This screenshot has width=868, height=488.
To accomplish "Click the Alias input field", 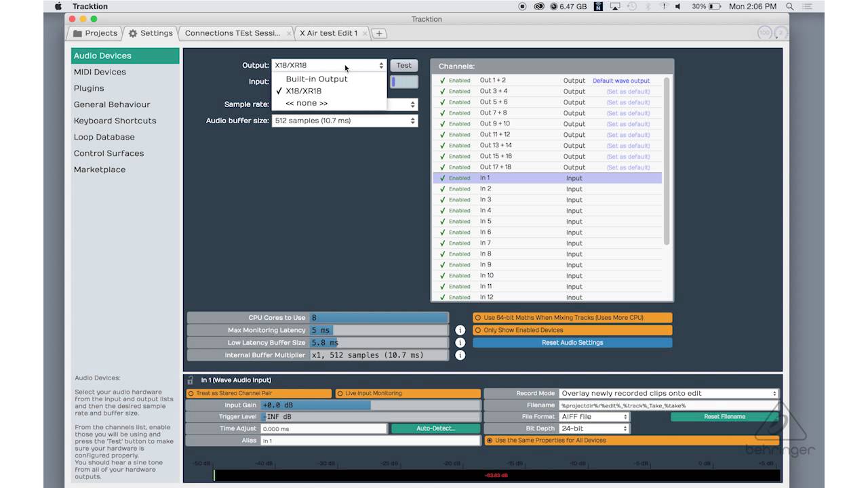I will point(370,441).
